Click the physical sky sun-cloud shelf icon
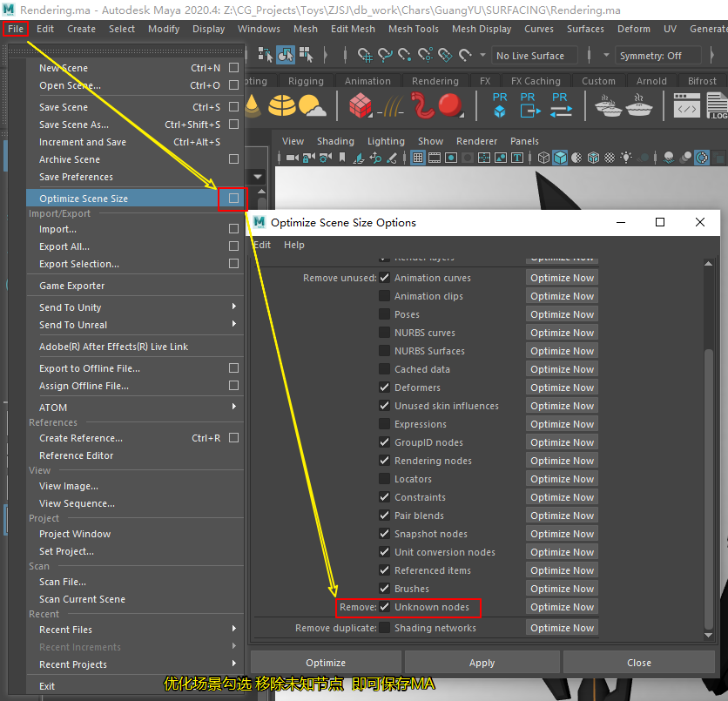728x701 pixels. point(312,106)
